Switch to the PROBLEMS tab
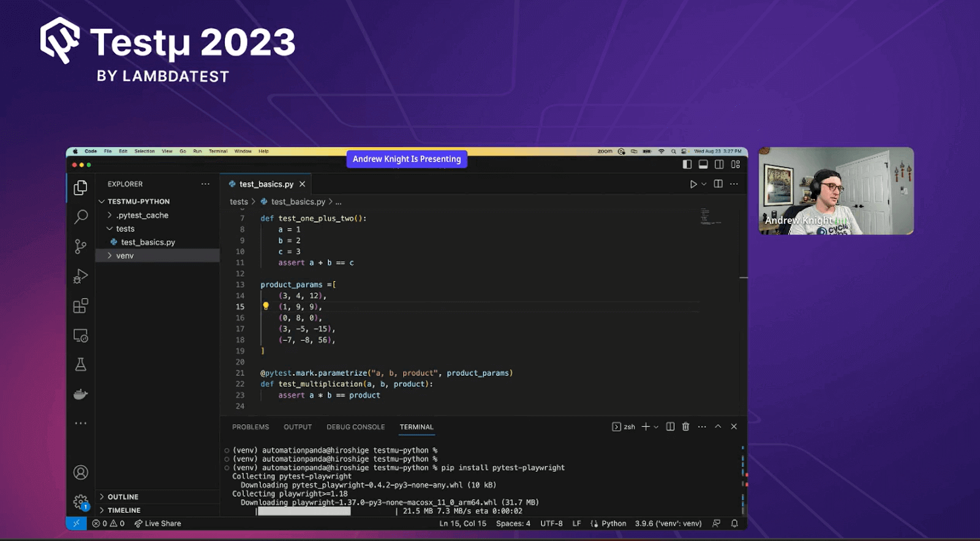Image resolution: width=980 pixels, height=541 pixels. click(x=251, y=427)
